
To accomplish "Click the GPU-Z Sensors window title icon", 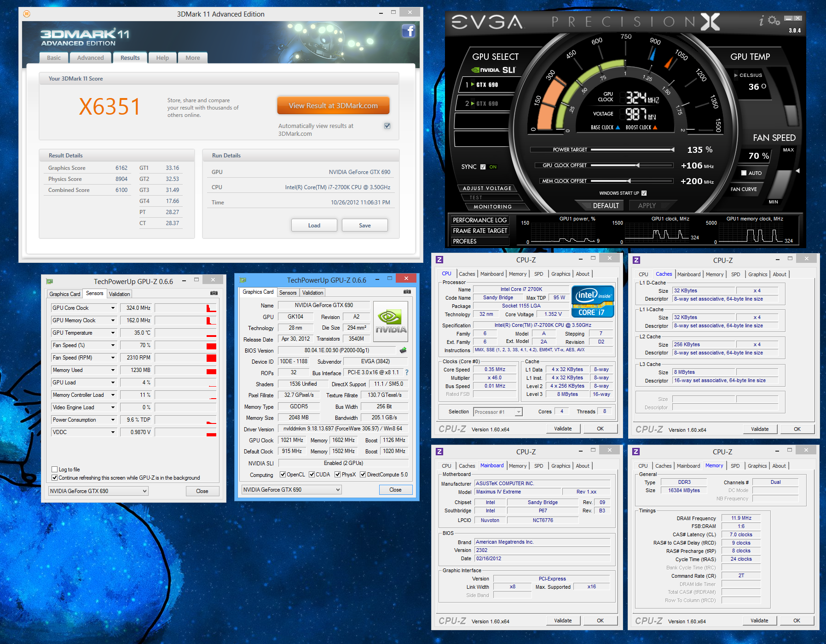I will 50,281.
